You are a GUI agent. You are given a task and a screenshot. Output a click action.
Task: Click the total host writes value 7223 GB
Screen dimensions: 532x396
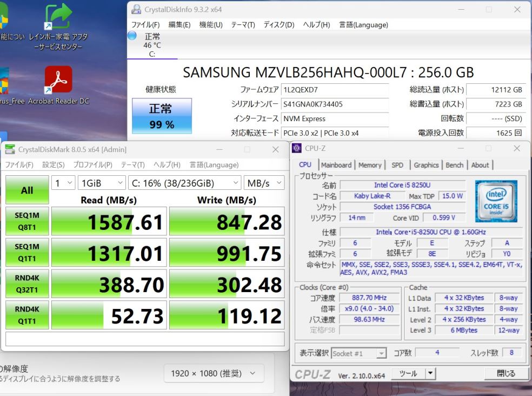coord(496,104)
